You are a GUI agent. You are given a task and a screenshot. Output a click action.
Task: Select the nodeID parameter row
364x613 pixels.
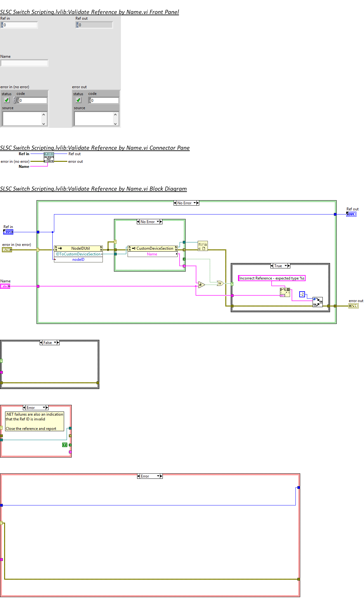[78, 260]
